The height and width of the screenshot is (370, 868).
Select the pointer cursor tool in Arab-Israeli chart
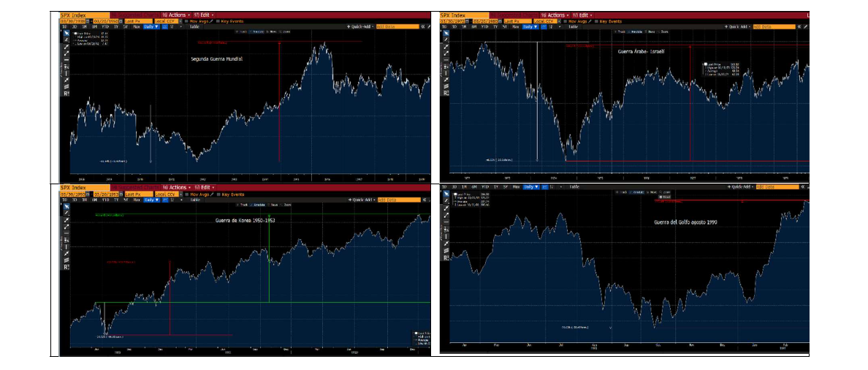coord(446,34)
